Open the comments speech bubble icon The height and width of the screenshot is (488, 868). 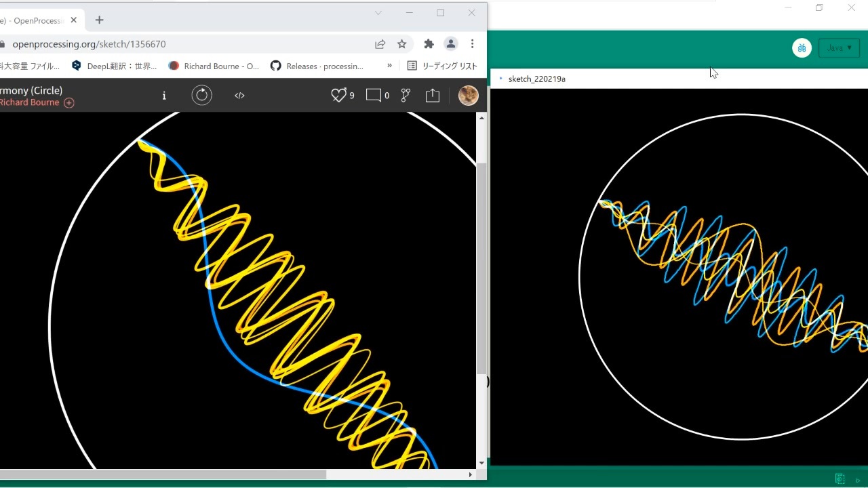pyautogui.click(x=374, y=96)
